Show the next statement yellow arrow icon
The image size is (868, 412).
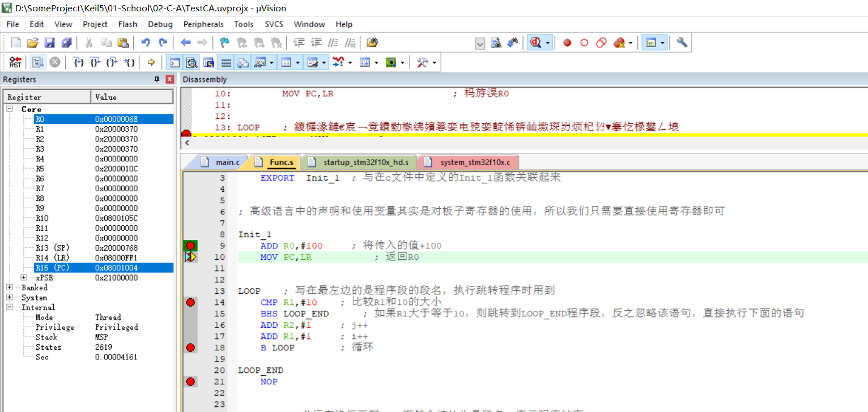pos(151,62)
